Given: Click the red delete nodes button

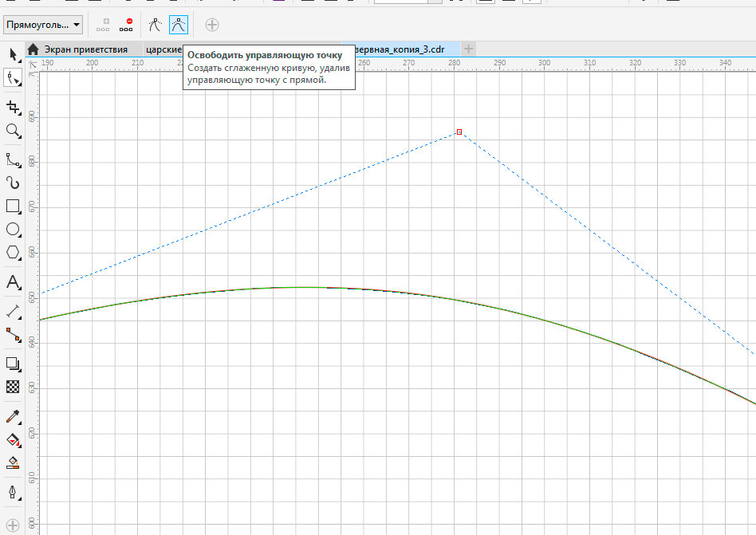Looking at the screenshot, I should point(126,25).
